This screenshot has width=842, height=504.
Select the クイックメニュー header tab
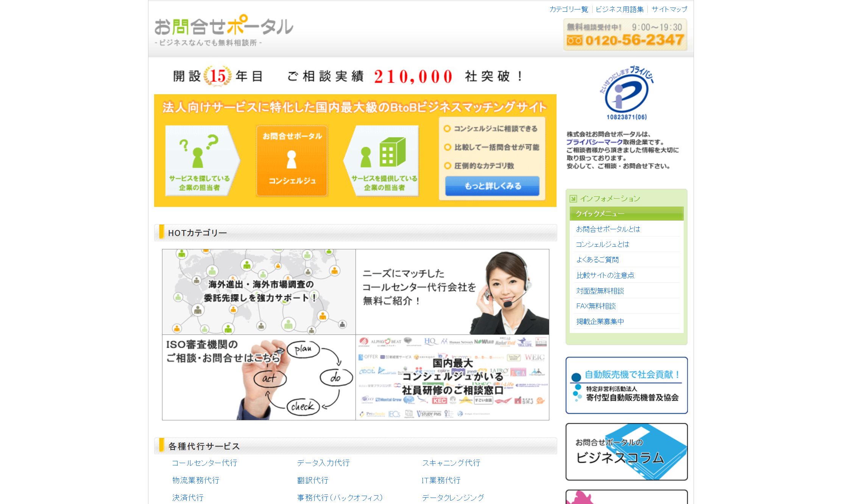coord(627,214)
